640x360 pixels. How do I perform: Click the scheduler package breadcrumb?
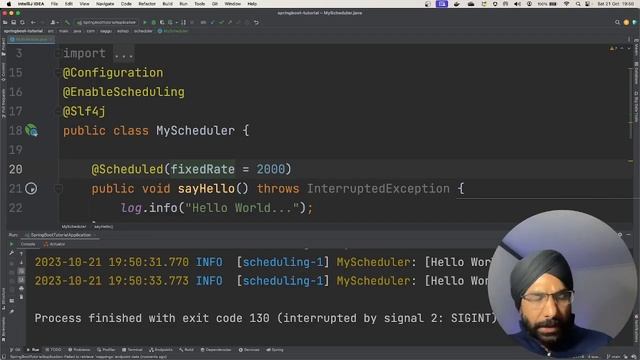(143, 31)
